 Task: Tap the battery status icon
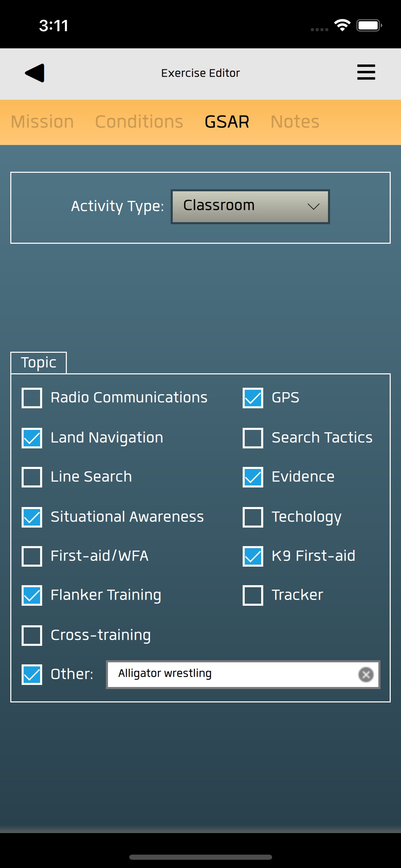tap(369, 25)
